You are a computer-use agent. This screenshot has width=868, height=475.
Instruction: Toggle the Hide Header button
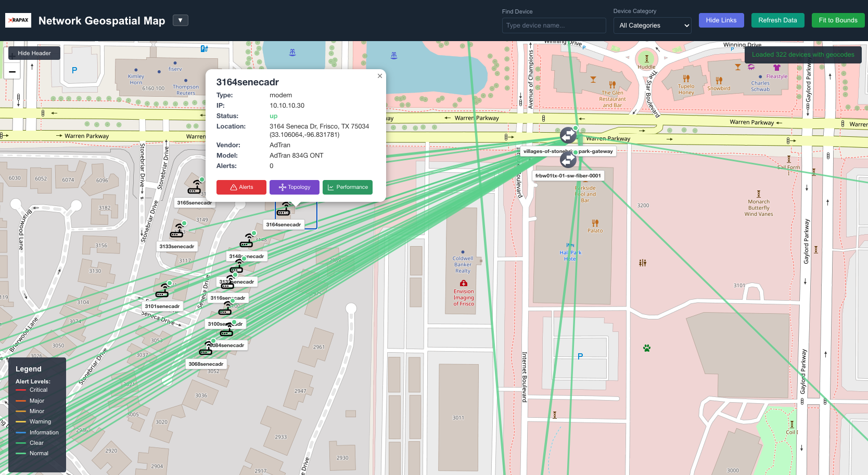34,53
